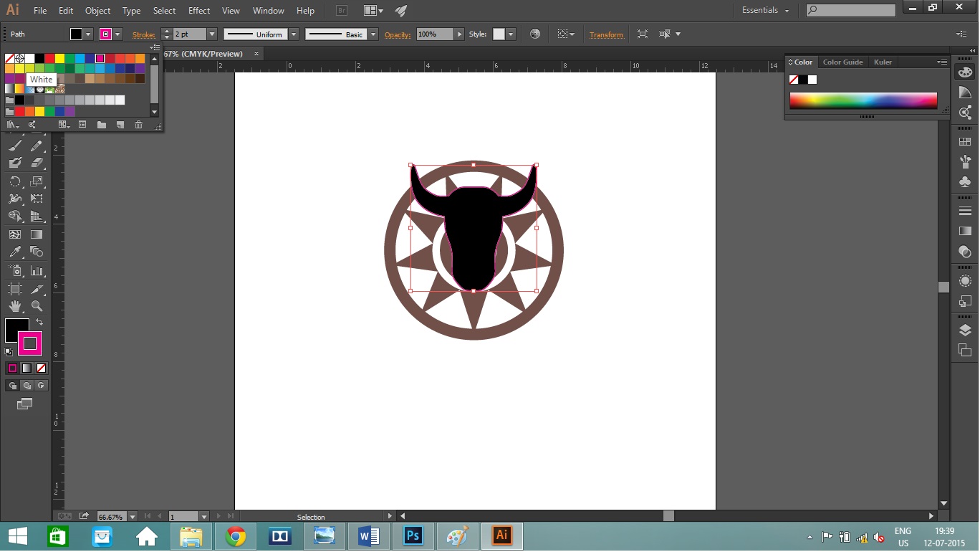This screenshot has height=552, width=980.
Task: Open the Layers dock icon
Action: click(x=965, y=330)
